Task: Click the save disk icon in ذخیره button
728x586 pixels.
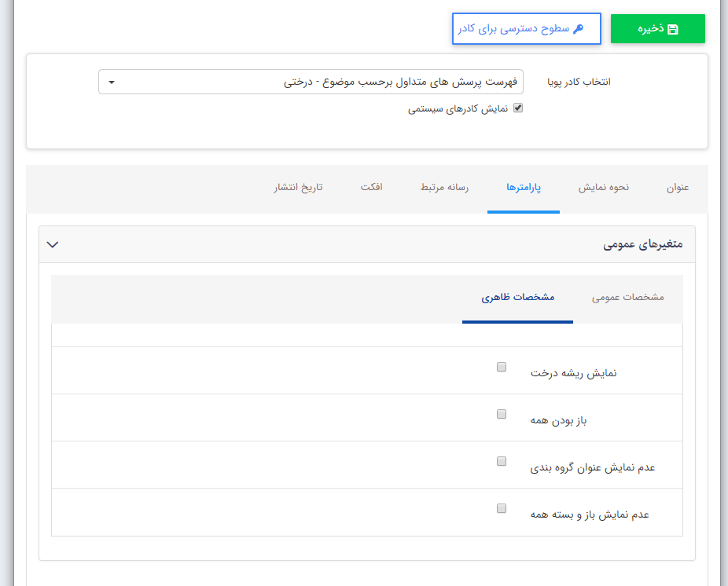Action: (x=674, y=27)
